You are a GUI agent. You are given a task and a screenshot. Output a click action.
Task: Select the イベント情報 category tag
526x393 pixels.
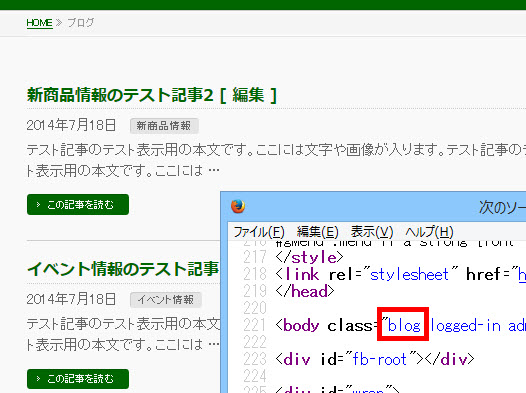(x=166, y=300)
